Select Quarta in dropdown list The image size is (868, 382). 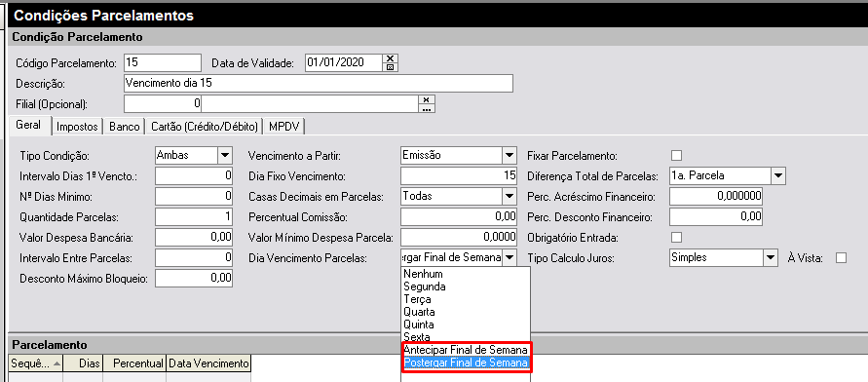(x=465, y=312)
